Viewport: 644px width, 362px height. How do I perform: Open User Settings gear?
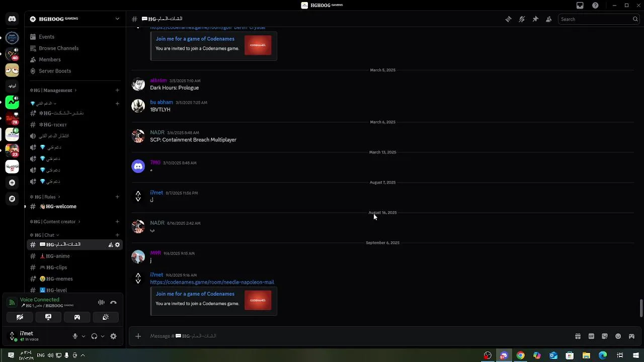113,336
